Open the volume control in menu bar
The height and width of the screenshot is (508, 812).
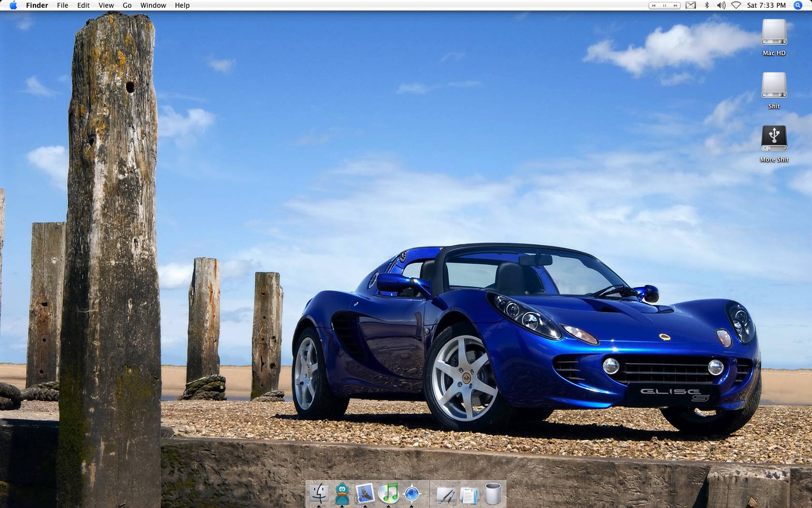coord(721,5)
